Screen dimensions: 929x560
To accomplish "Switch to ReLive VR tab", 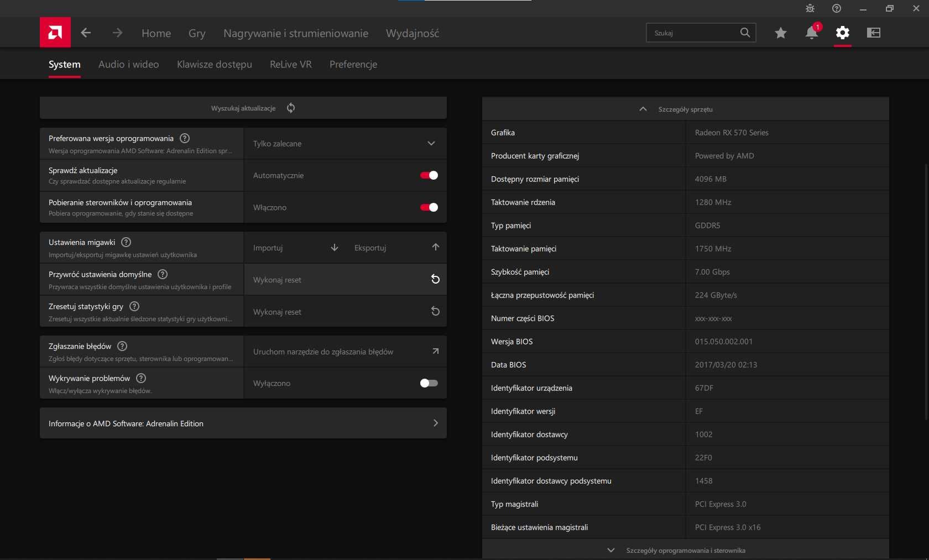I will [291, 64].
